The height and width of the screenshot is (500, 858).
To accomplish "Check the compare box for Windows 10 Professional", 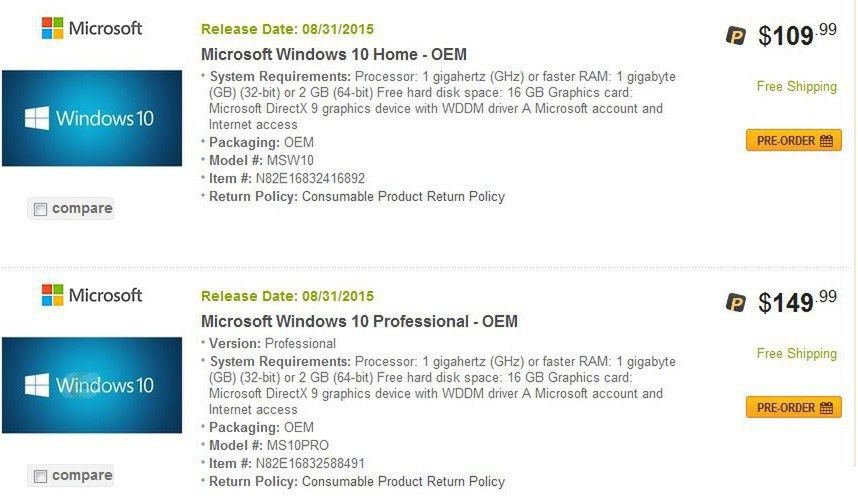I will [x=40, y=476].
